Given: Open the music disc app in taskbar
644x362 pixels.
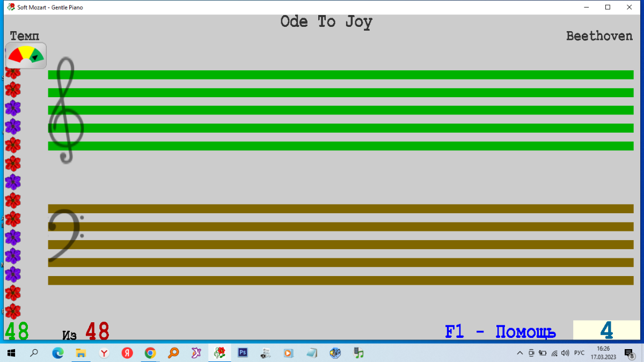Looking at the screenshot, I should click(266, 353).
